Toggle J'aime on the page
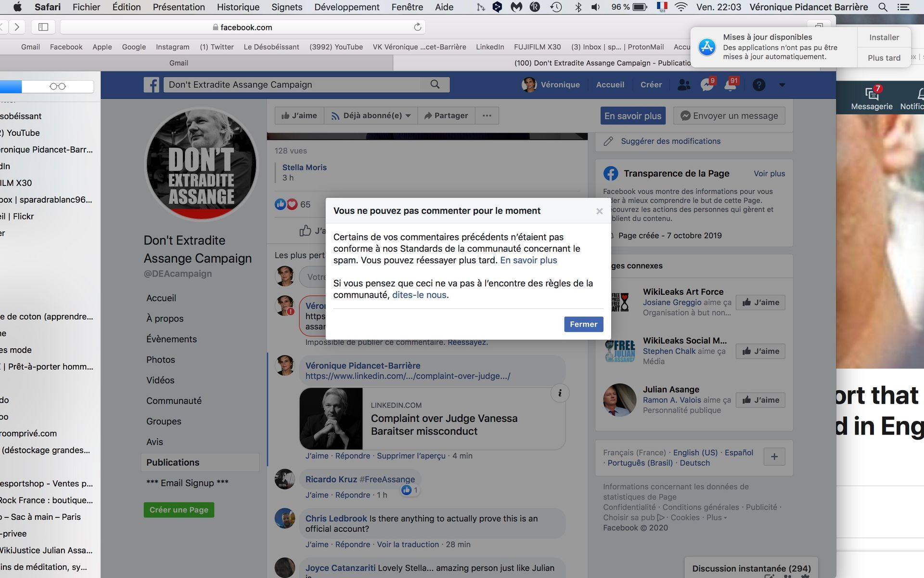Viewport: 924px width, 578px height. (299, 116)
